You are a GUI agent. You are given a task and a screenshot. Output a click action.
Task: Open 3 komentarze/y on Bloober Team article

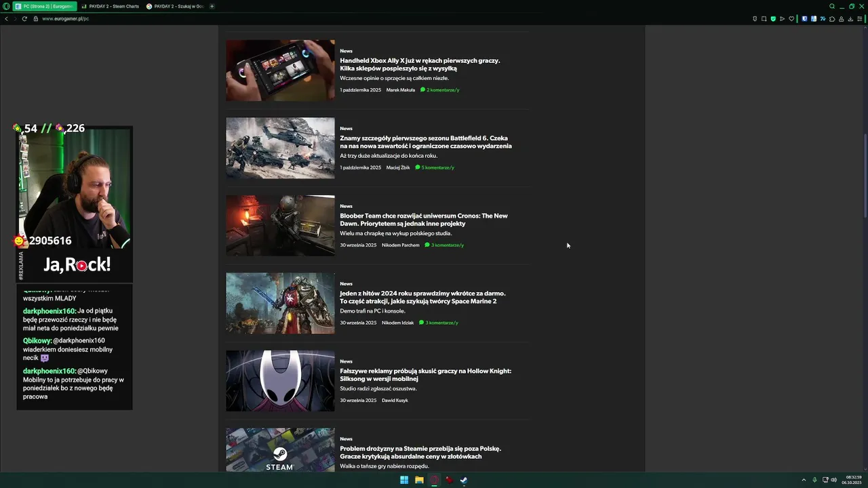coord(444,245)
